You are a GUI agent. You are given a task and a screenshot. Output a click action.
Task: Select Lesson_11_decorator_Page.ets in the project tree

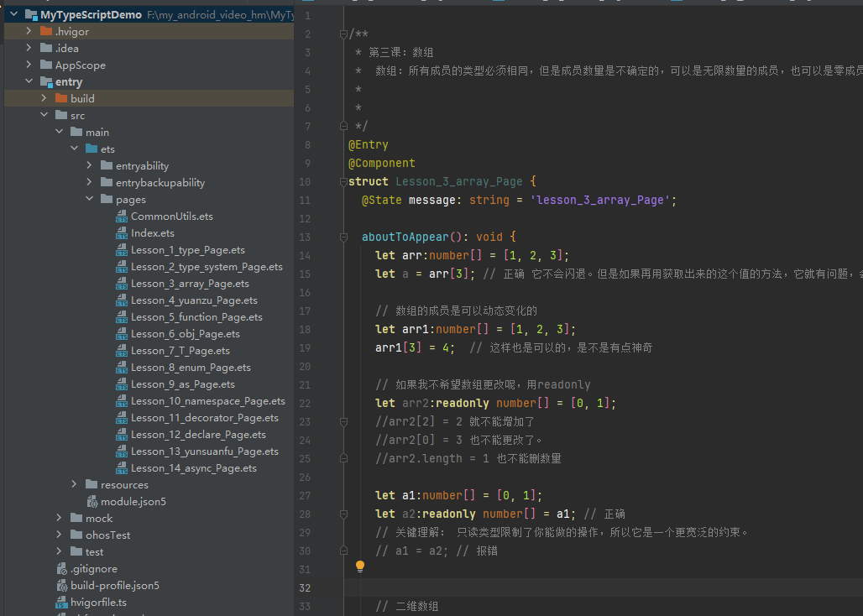pos(205,418)
